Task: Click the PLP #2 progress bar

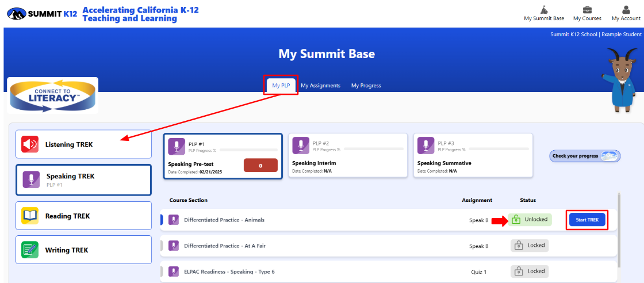Action: pos(374,148)
